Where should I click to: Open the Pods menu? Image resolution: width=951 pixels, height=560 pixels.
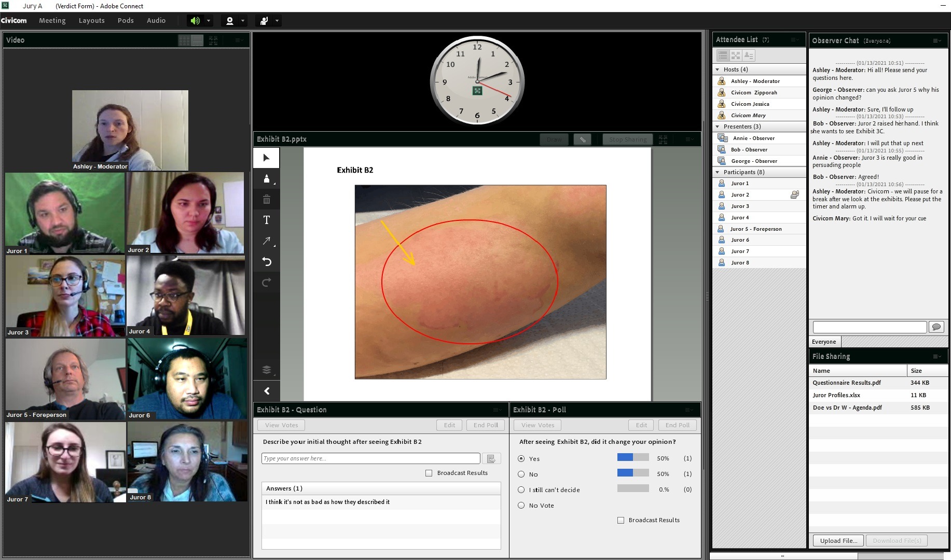click(126, 21)
